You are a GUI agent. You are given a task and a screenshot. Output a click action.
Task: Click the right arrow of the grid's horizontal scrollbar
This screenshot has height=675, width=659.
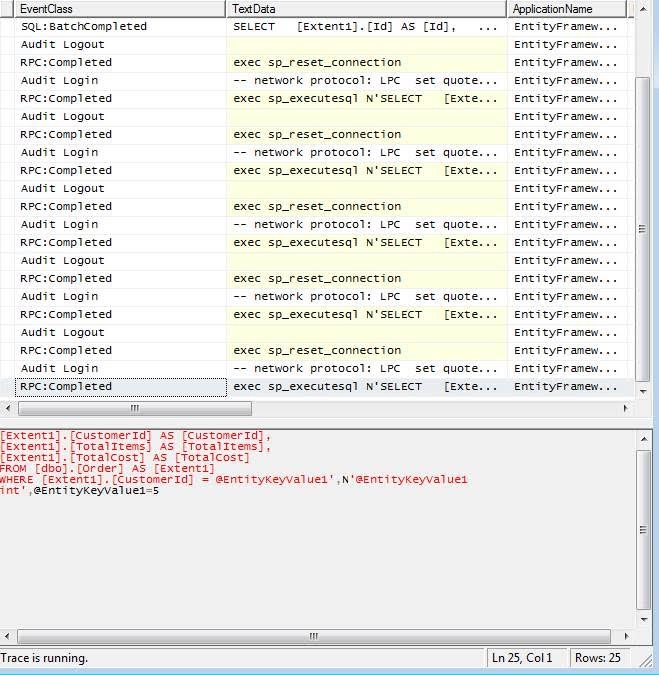pos(625,408)
